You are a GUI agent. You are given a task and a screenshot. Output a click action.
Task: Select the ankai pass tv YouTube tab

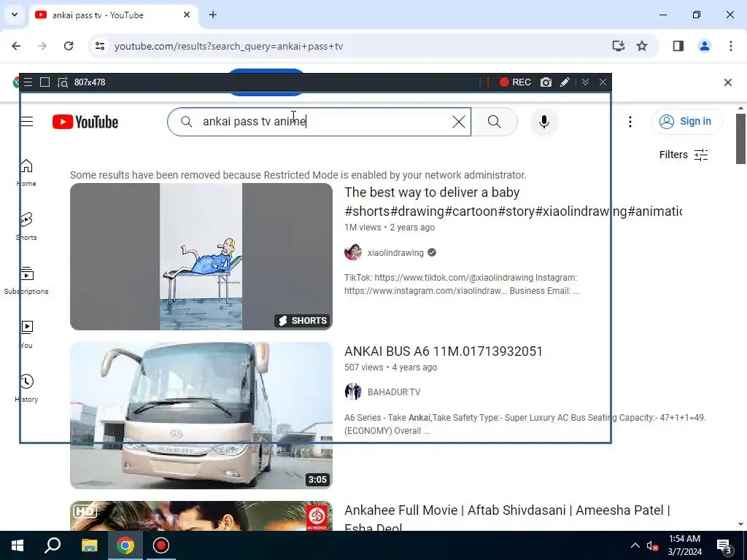coord(114,15)
